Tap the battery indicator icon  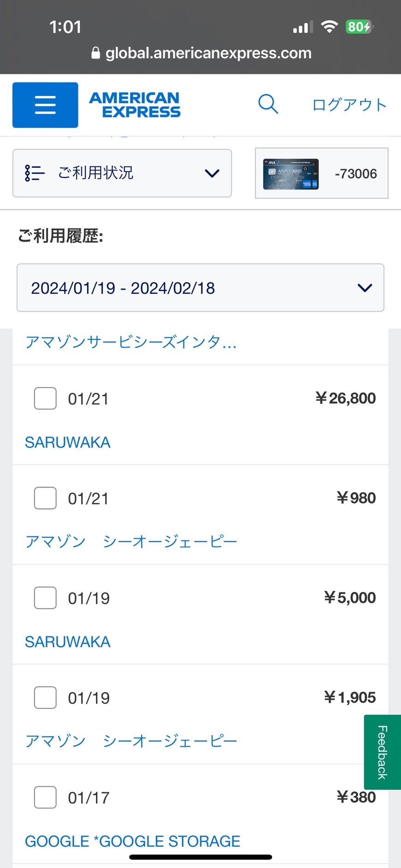359,27
